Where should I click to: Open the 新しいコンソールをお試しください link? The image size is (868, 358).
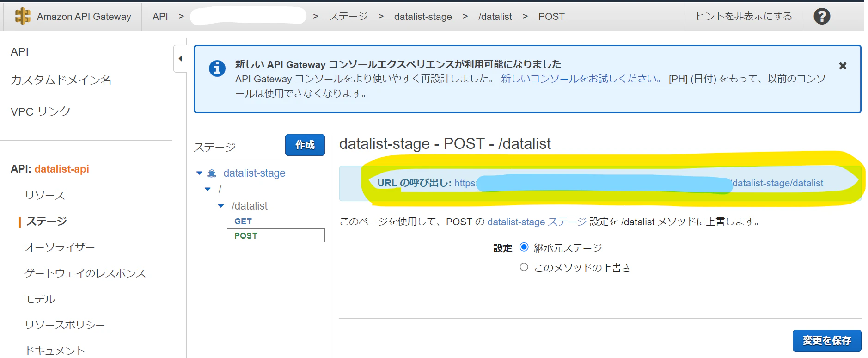point(582,79)
